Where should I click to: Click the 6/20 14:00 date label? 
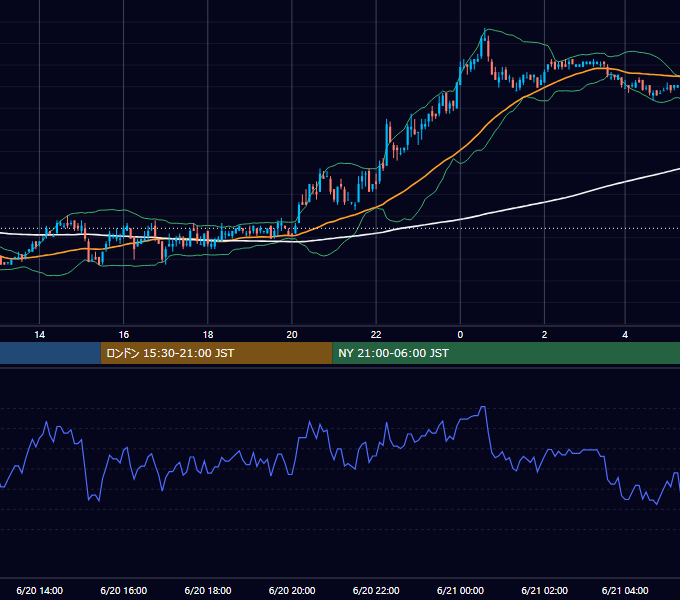39,590
